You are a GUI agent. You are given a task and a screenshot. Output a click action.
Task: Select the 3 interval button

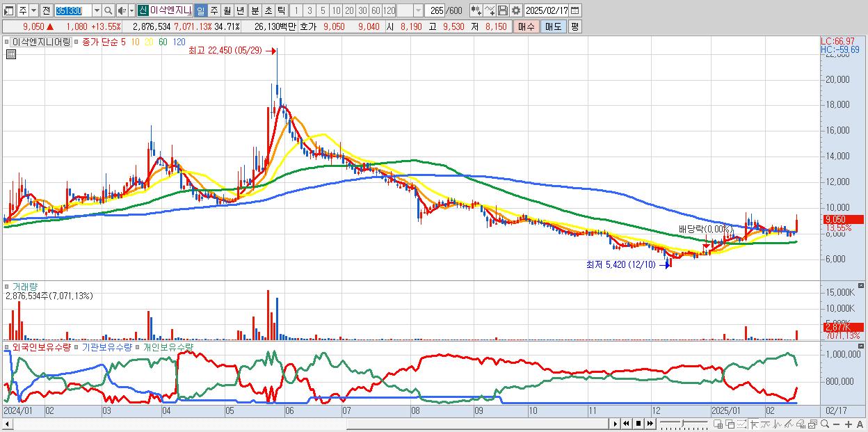pos(310,10)
